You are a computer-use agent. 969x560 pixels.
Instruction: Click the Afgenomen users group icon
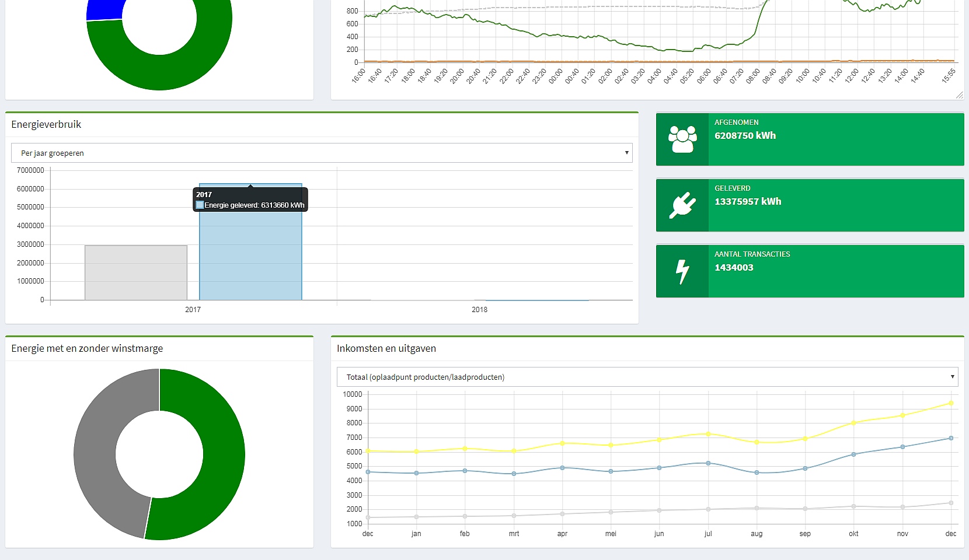tap(682, 139)
